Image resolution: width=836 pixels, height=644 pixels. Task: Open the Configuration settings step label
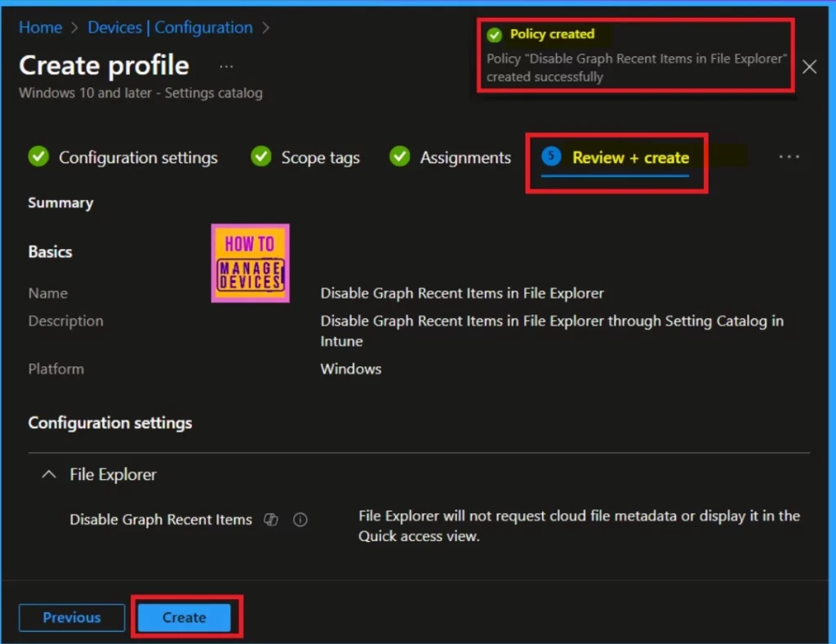coord(138,158)
